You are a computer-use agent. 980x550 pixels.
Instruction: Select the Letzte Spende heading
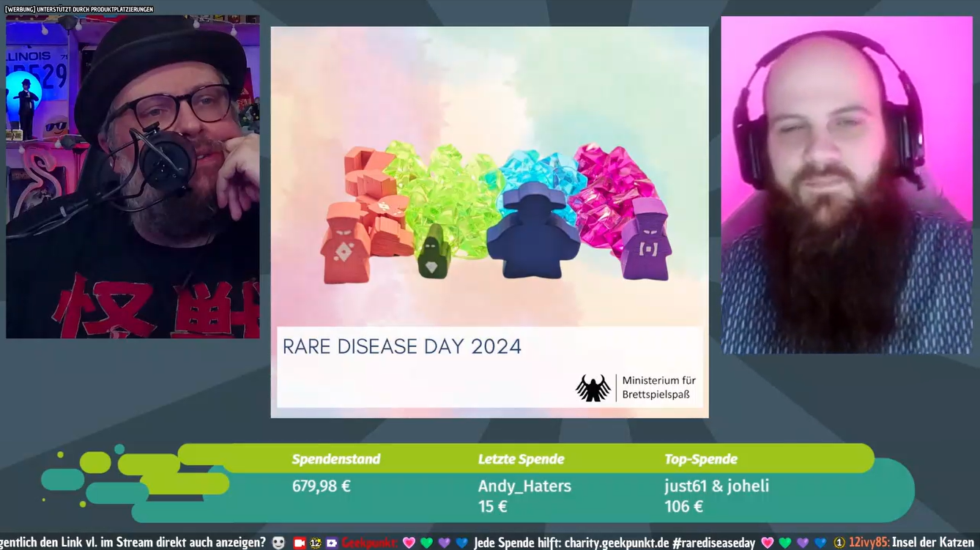tap(521, 459)
